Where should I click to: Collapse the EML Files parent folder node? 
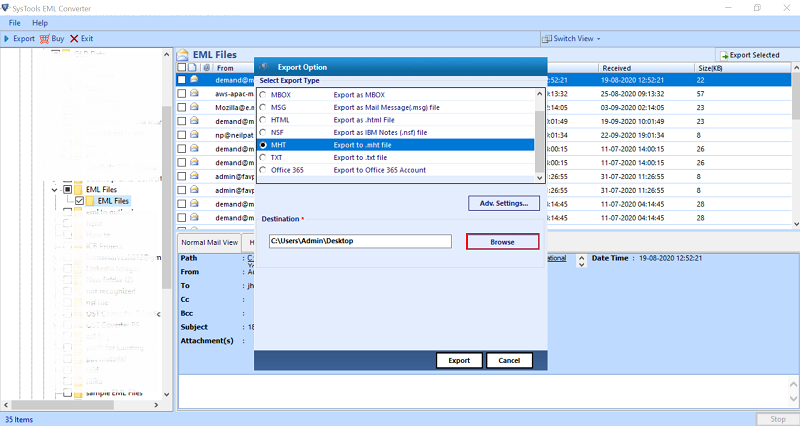tap(55, 190)
